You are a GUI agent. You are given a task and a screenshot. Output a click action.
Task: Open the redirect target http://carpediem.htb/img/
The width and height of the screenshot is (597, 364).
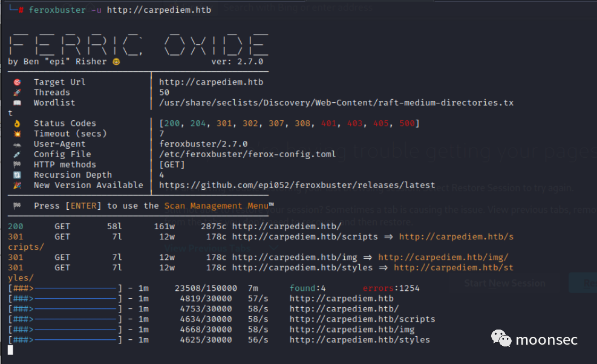point(443,258)
